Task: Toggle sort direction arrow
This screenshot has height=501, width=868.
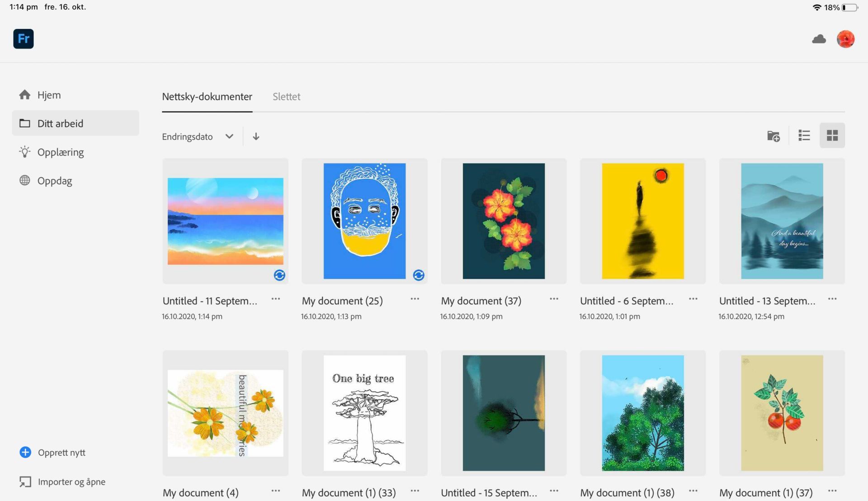Action: click(256, 137)
